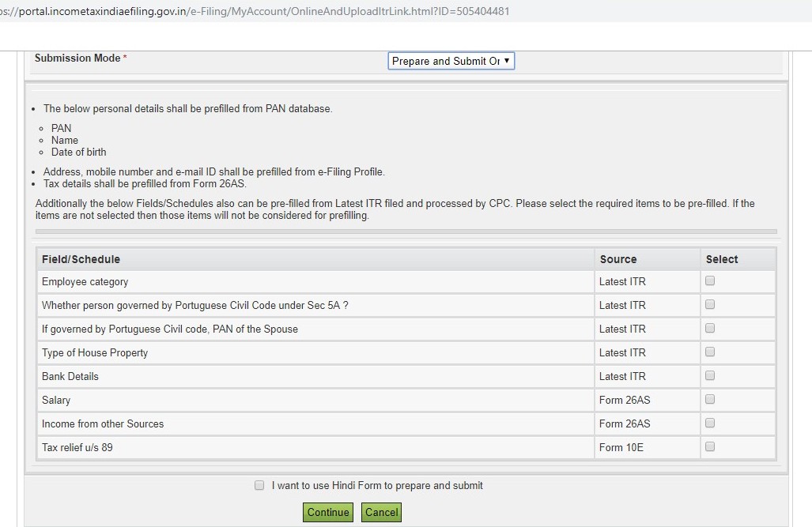This screenshot has height=527, width=812.
Task: Click the browser address bar URL
Action: [x=255, y=11]
